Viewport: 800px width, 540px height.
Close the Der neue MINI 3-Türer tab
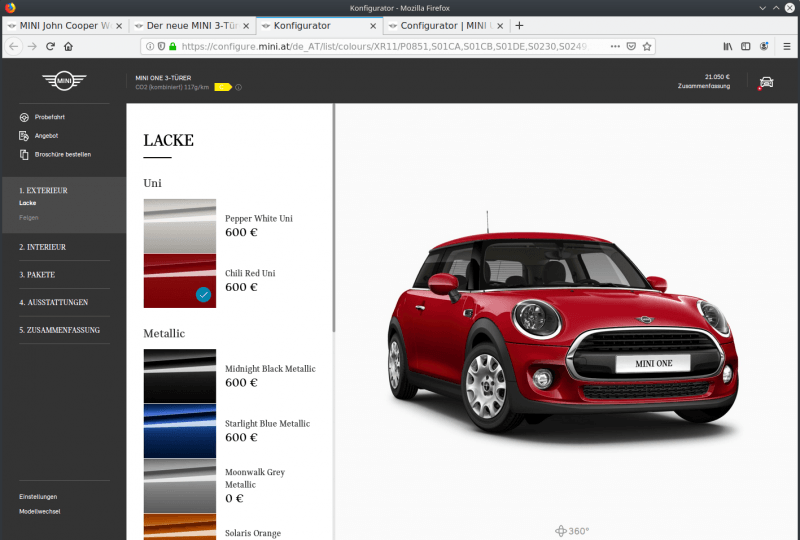246,26
